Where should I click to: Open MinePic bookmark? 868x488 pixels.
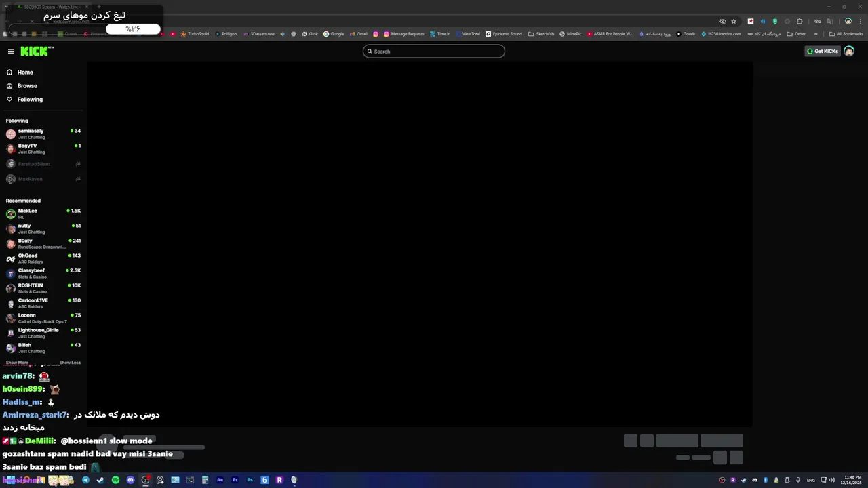point(570,33)
